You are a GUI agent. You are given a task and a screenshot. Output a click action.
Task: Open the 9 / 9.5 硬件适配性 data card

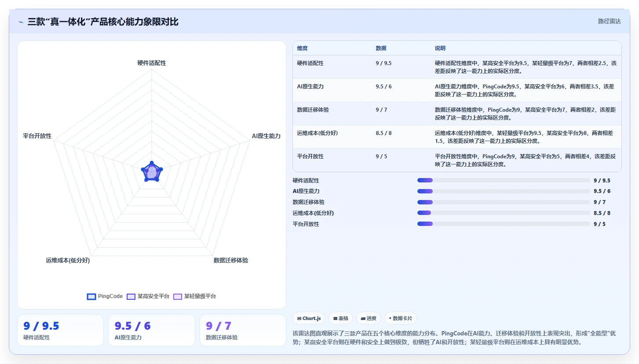click(x=60, y=330)
